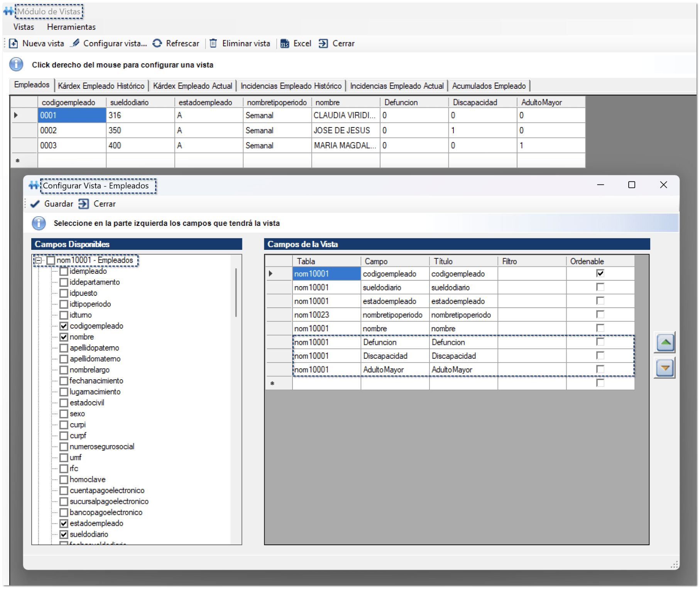This screenshot has width=700, height=590.
Task: Uncheck the codigoempleado field checkbox in tree
Action: pos(64,326)
